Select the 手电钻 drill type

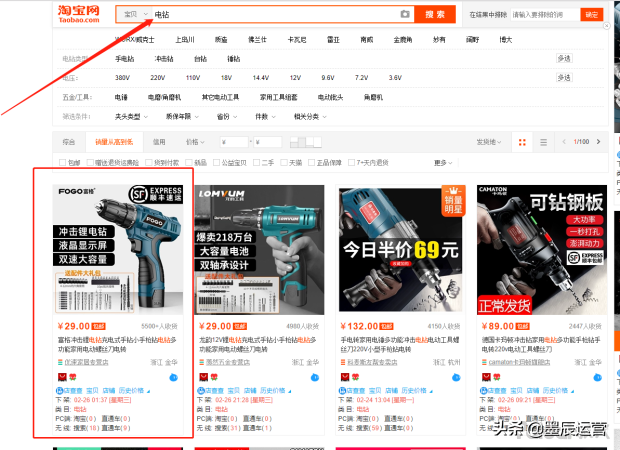[125, 59]
